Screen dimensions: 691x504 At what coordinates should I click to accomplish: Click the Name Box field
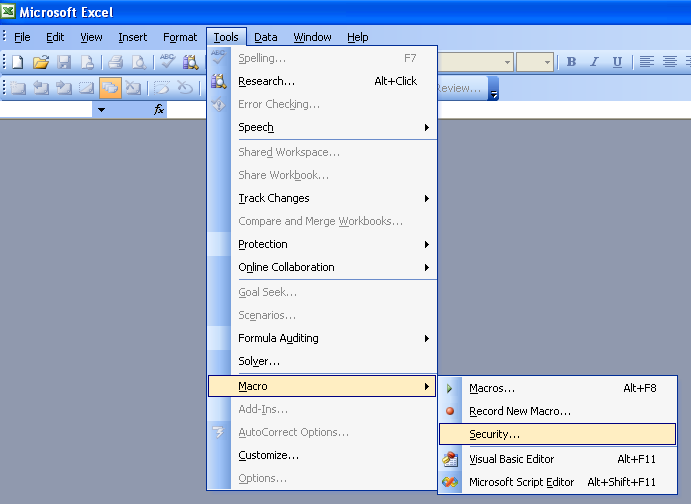point(46,109)
